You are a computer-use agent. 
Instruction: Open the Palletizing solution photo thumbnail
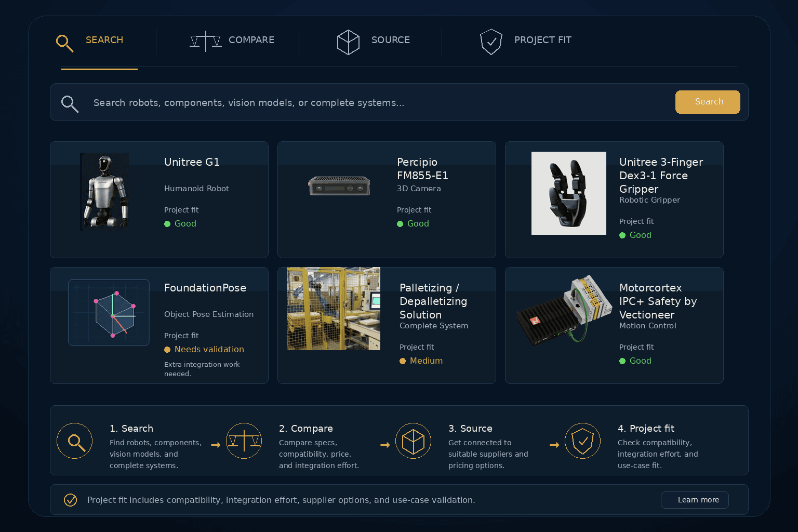point(334,309)
